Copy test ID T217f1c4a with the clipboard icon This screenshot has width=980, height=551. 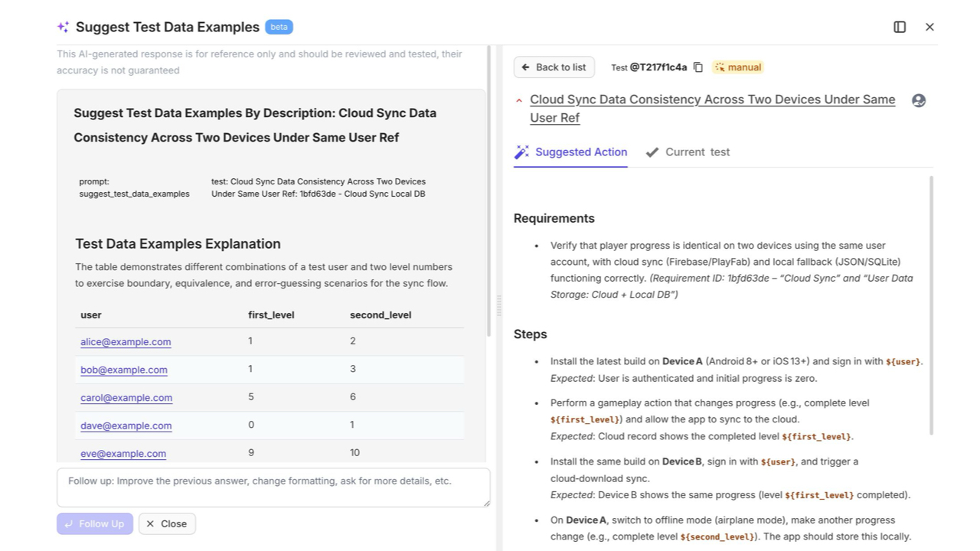click(698, 67)
